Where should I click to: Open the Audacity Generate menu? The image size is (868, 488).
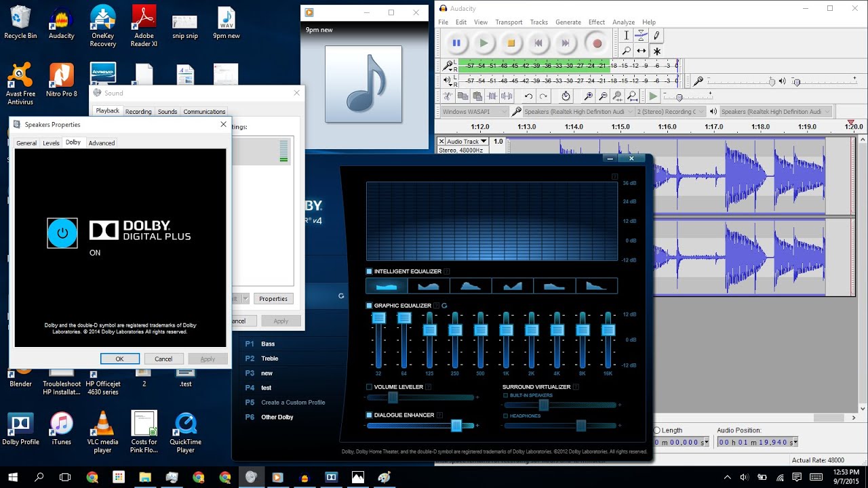coord(568,22)
